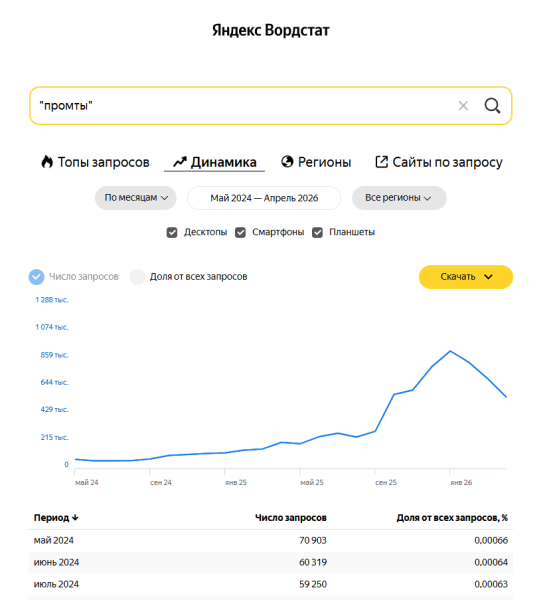Click the Доля от всех запросов, % header

click(x=452, y=518)
